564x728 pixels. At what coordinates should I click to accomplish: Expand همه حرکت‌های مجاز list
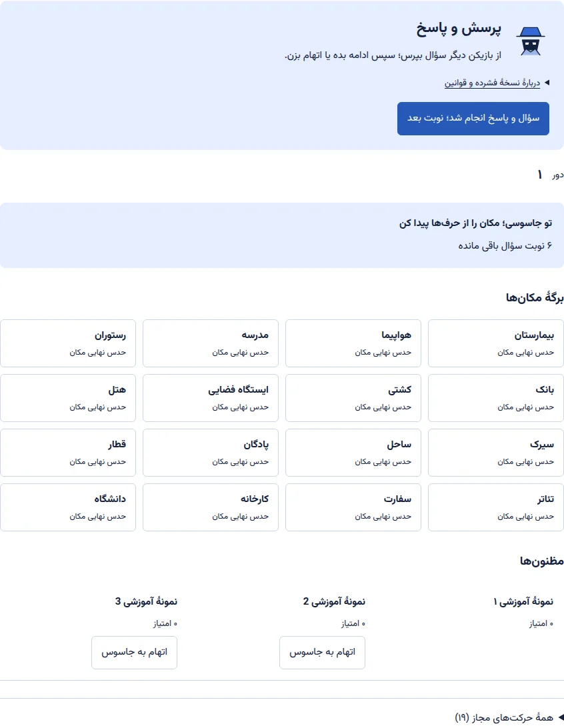tap(509, 717)
